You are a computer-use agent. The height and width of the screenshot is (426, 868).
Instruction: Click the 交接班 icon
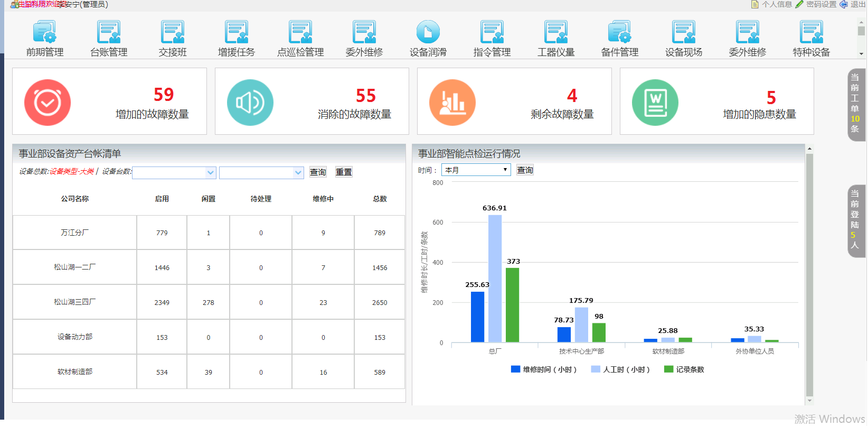coord(173,32)
